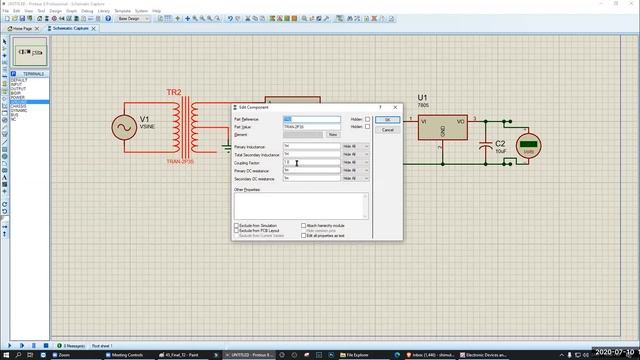Click the horizontal mirror flip icon

point(4,227)
